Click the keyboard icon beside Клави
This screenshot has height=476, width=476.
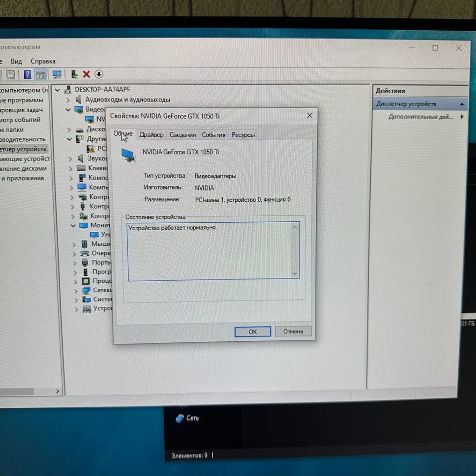tap(81, 168)
